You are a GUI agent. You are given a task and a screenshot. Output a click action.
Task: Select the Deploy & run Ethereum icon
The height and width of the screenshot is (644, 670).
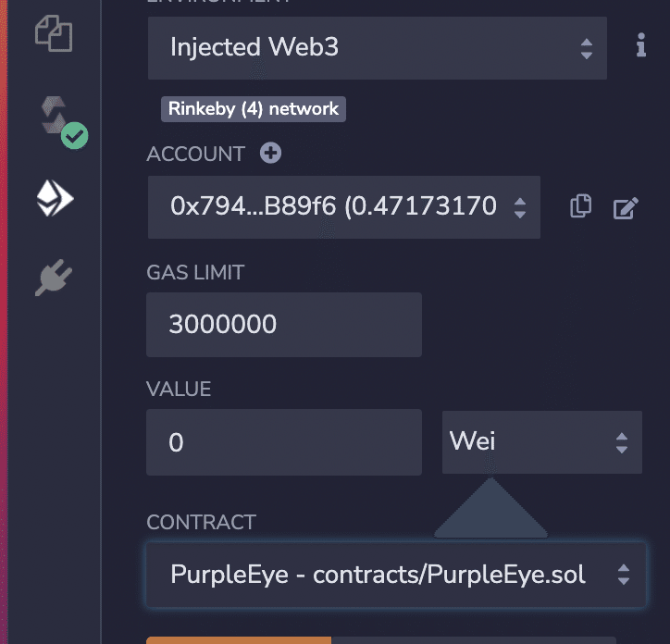pyautogui.click(x=55, y=197)
